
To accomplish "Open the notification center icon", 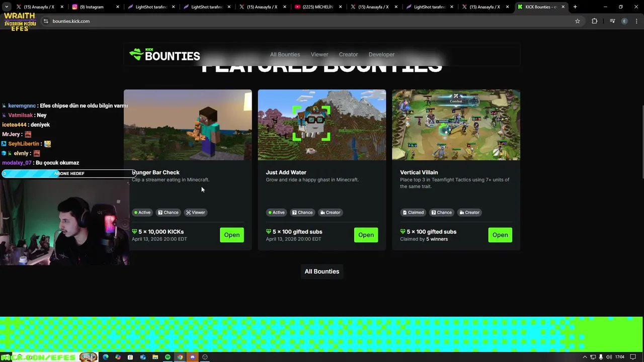I will (633, 357).
